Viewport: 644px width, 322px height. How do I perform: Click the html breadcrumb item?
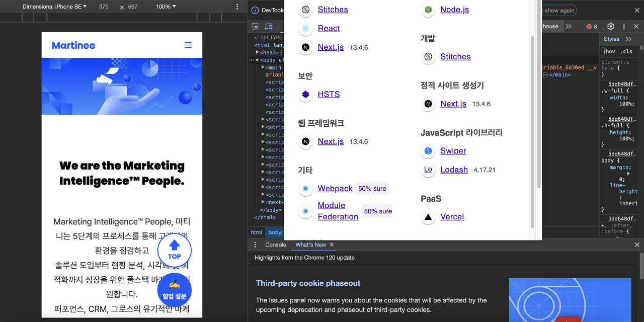tap(257, 232)
